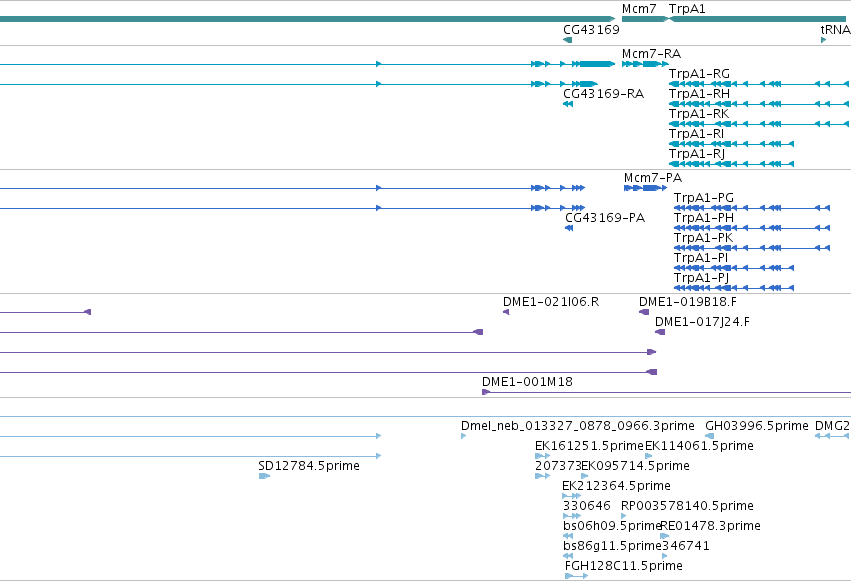
Task: Select the SD12784.5prime EST
Action: pyautogui.click(x=264, y=476)
